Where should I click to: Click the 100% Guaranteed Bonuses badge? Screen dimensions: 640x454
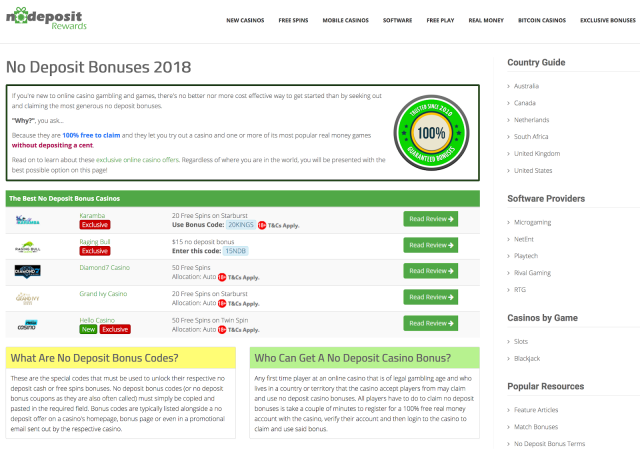433,133
